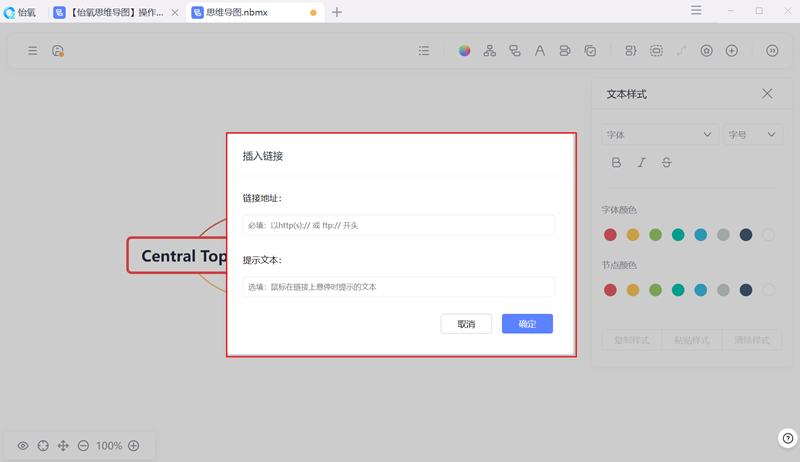Click the boundary frame icon
800x462 pixels.
tap(656, 50)
